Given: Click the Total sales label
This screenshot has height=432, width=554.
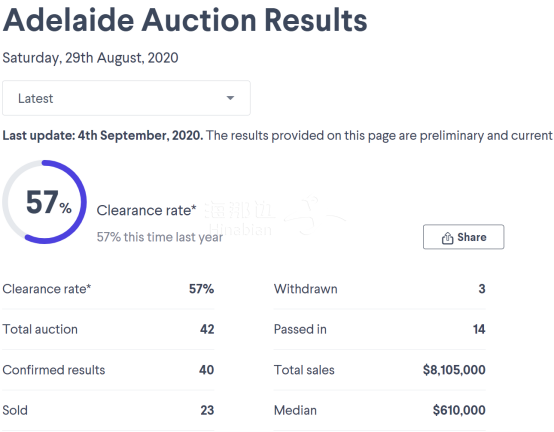Looking at the screenshot, I should click(x=304, y=370).
